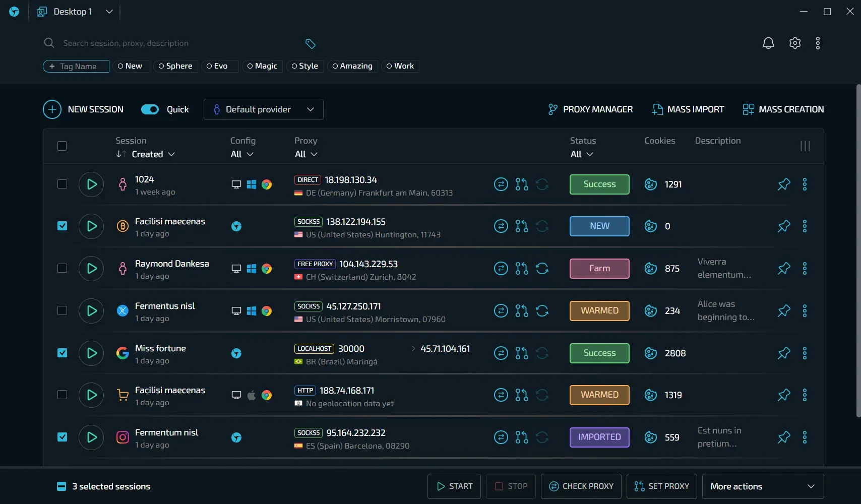Screen dimensions: 861x504
Task: Expand the Default provider dropdown
Action: (x=264, y=109)
